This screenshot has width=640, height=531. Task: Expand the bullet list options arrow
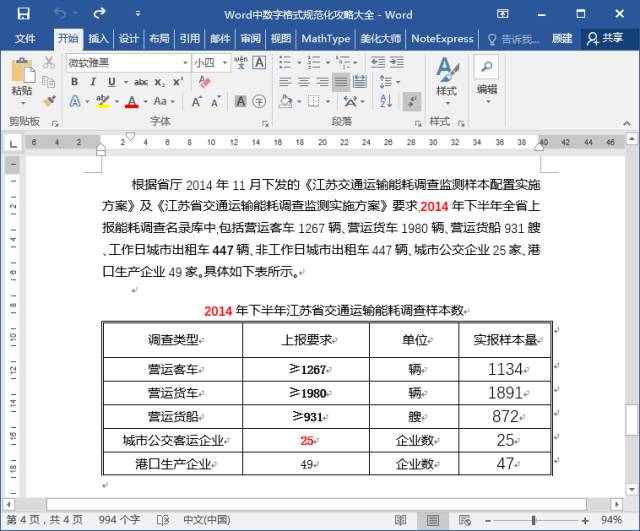click(299, 63)
